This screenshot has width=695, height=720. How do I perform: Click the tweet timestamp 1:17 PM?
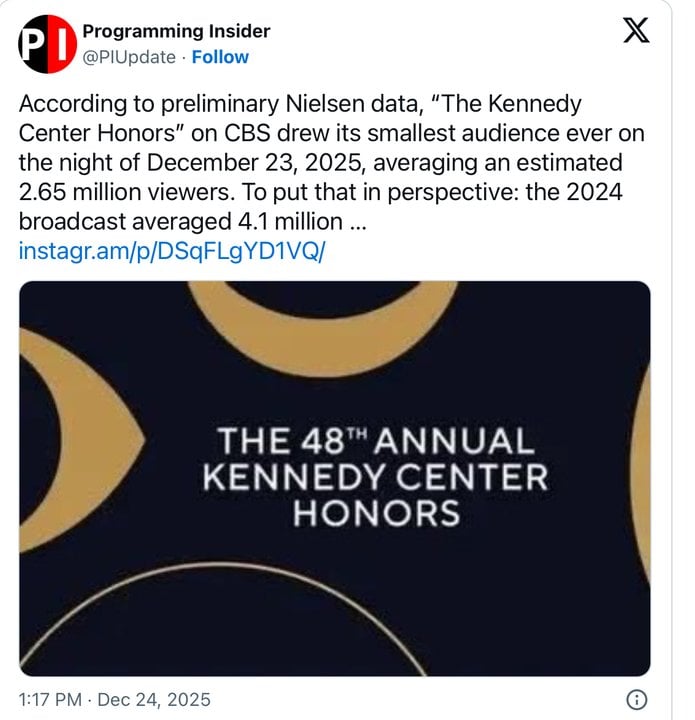49,699
